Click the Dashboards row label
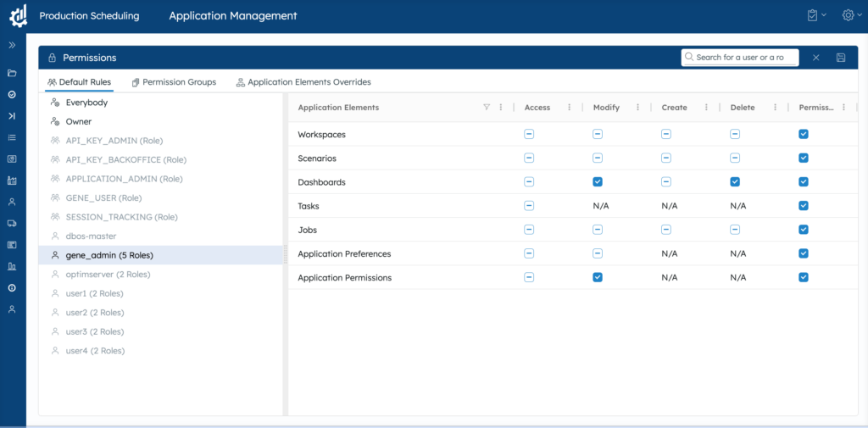This screenshot has width=868, height=428. (x=320, y=181)
